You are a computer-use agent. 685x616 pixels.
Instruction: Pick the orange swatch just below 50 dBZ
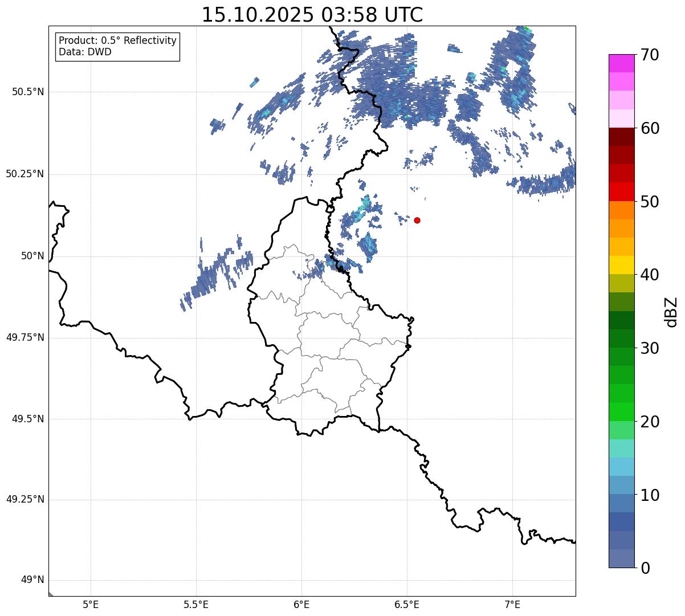point(621,210)
